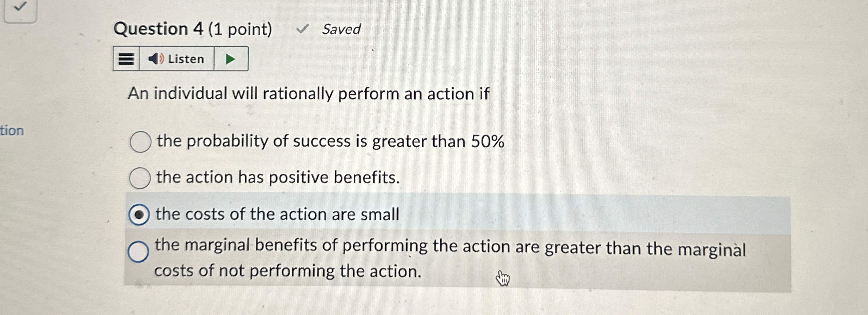This screenshot has height=315, width=868.
Task: Deselect 'the costs of the action are small'
Action: coord(140,213)
